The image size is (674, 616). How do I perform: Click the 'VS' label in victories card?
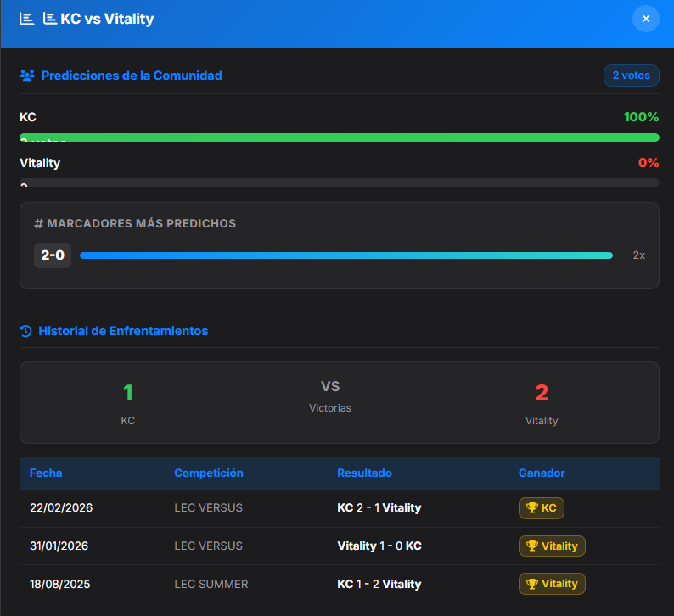tap(330, 387)
